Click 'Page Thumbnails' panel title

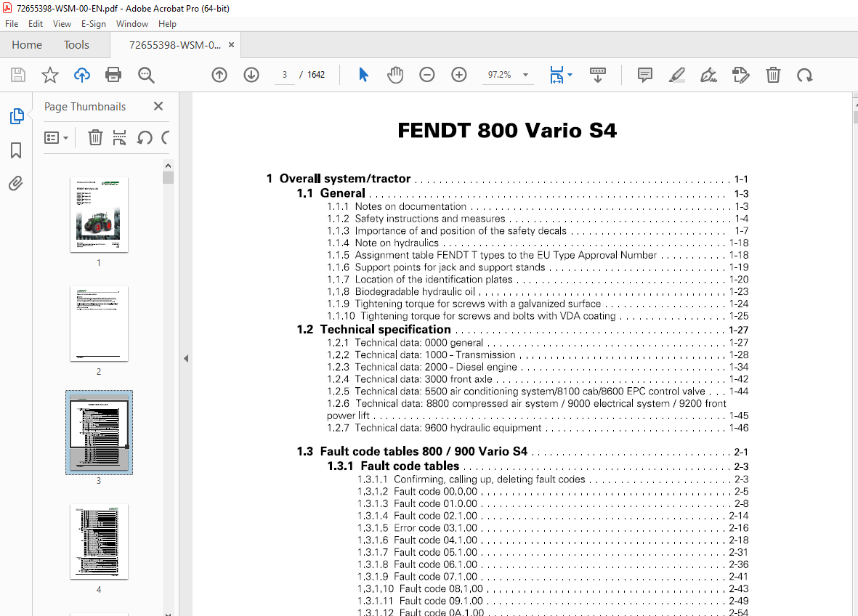click(85, 107)
